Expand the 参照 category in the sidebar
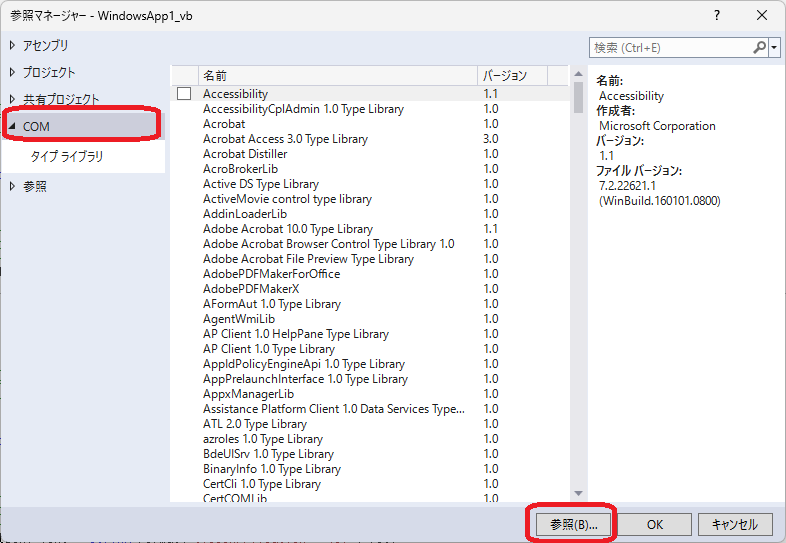786x543 pixels. pyautogui.click(x=13, y=187)
